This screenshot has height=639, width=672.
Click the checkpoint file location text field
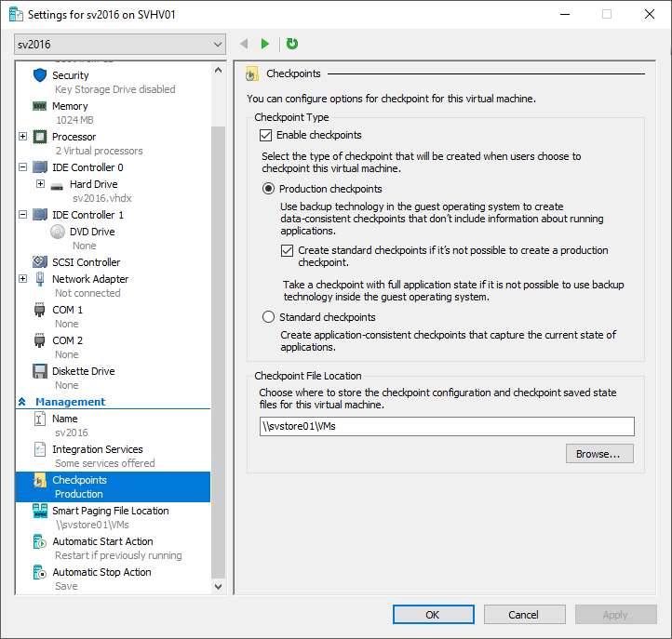447,427
